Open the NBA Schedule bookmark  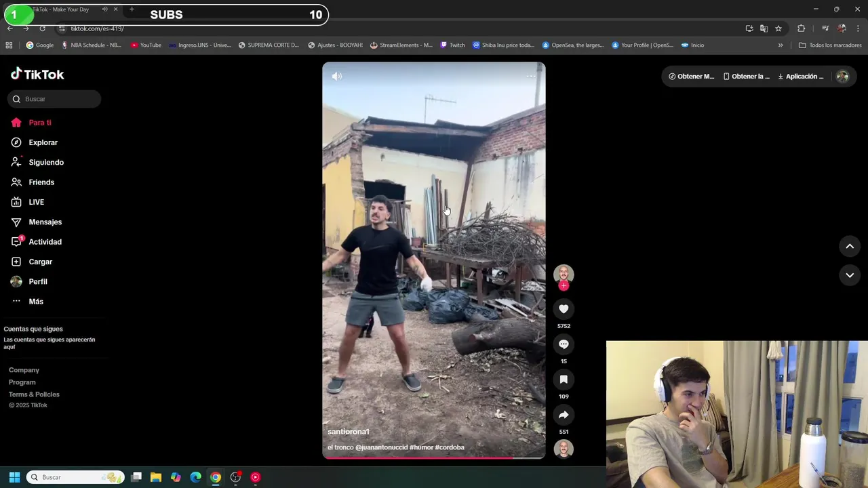tap(91, 45)
